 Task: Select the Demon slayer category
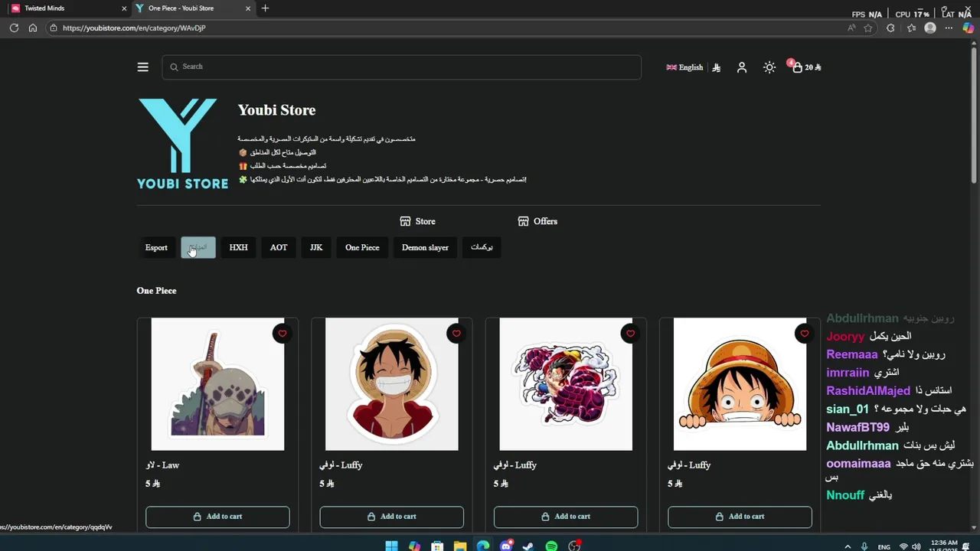click(x=425, y=247)
